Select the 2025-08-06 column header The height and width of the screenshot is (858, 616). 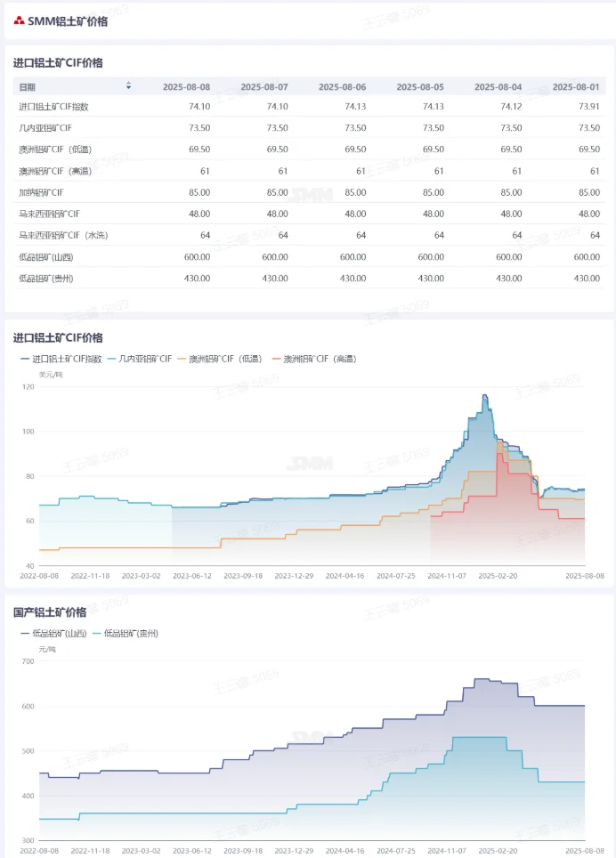pos(343,87)
